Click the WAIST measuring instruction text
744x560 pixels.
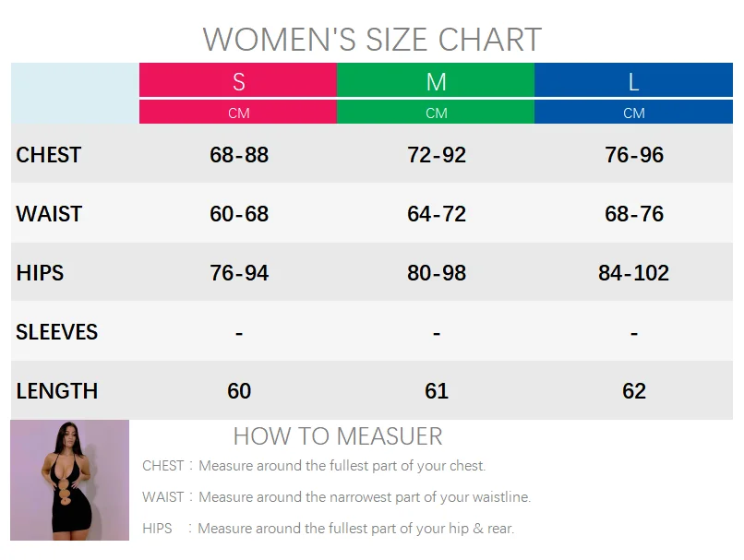coord(336,497)
